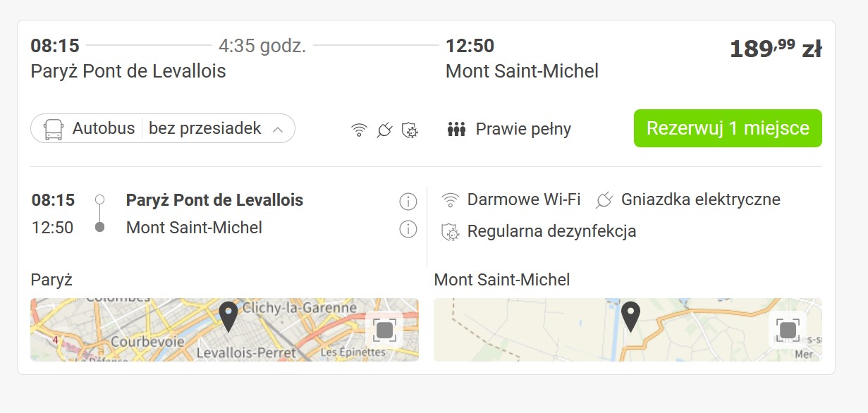Expand the Paryż map to fullscreen
Viewport: 868px width, 413px height.
point(384,330)
